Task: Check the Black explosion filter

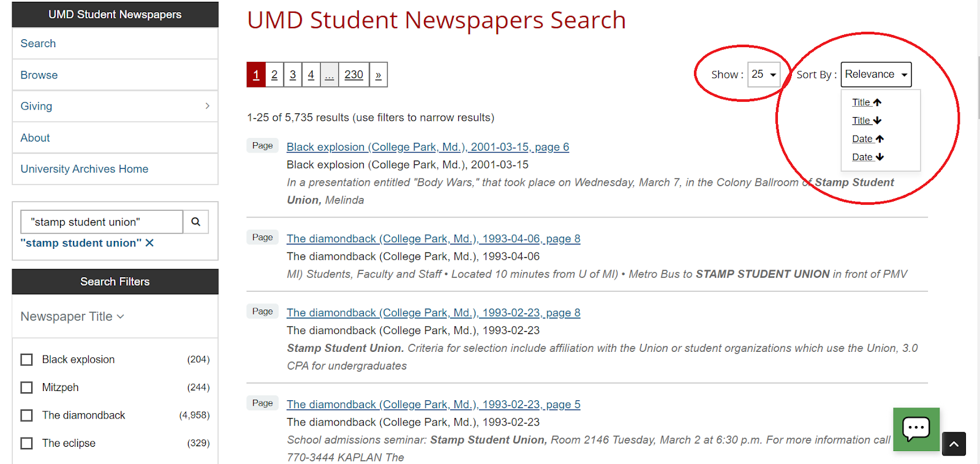Action: coord(26,360)
